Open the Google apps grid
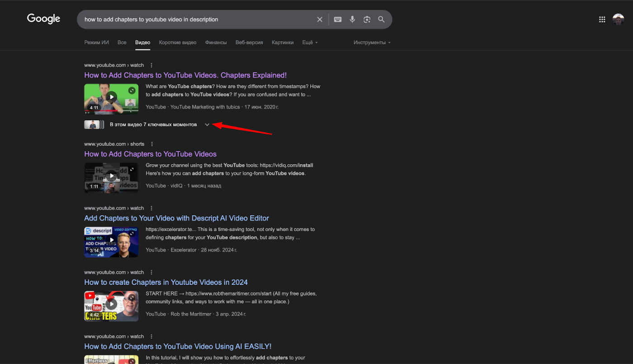Screen dimensions: 633x364 click(x=602, y=19)
